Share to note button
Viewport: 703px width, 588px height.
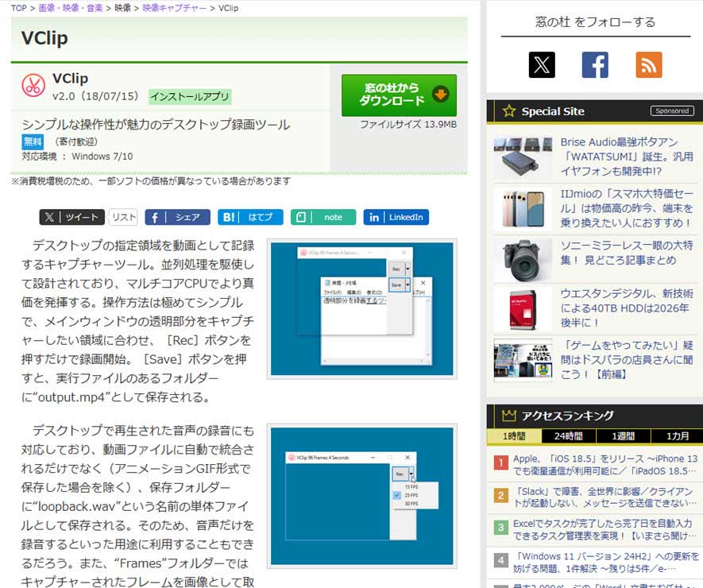point(323,217)
